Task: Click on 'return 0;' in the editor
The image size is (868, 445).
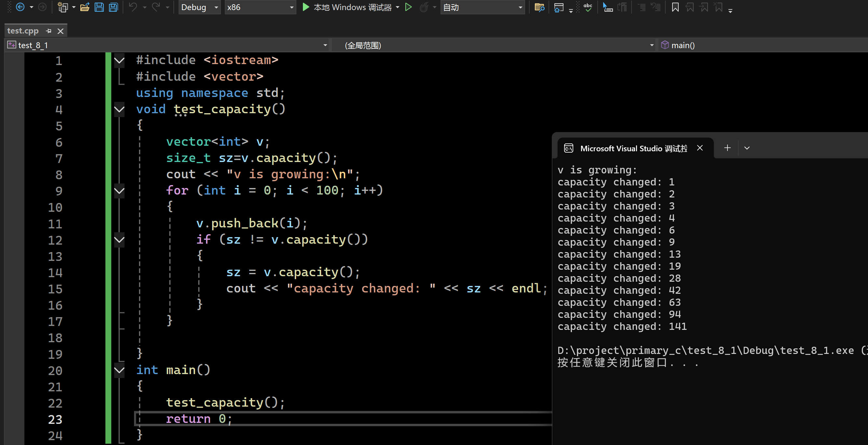Action: (x=199, y=419)
